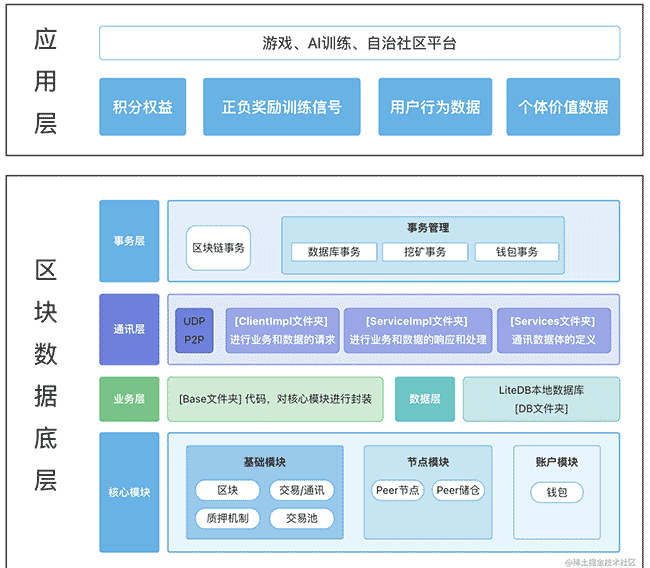
Task: Click the 事务管理 heading
Action: click(428, 228)
